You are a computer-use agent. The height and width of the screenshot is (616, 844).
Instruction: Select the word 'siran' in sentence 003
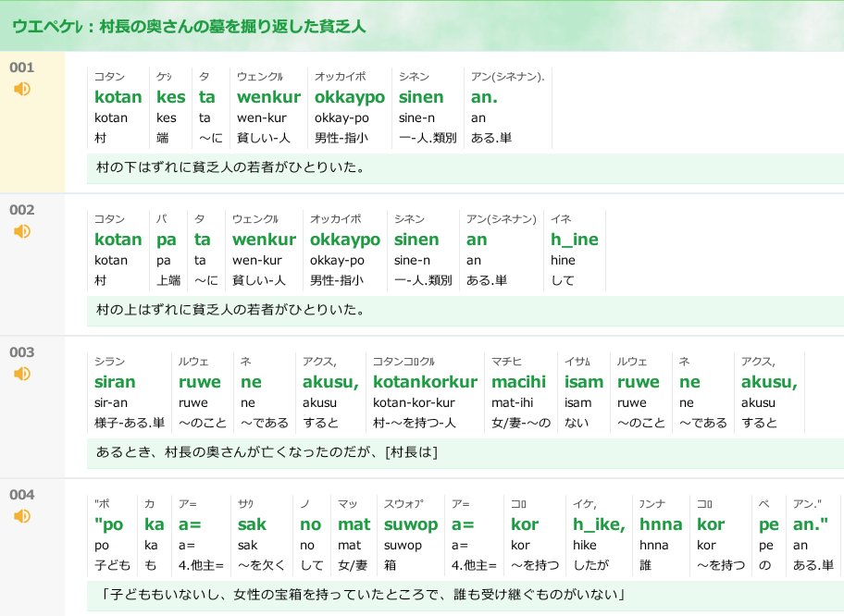(120, 381)
